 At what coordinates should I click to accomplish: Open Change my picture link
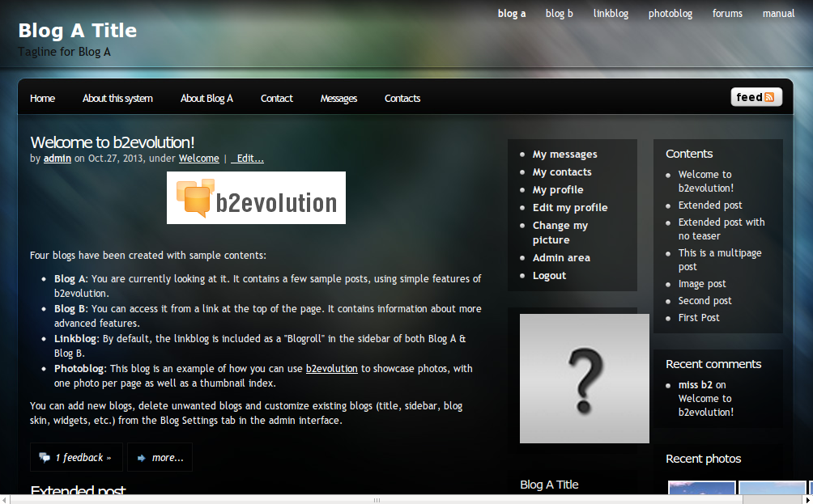click(560, 232)
